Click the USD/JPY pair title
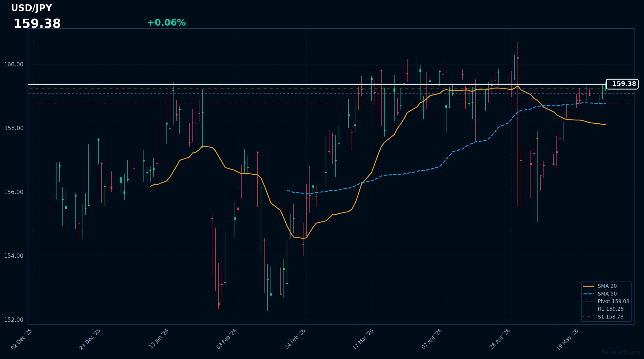This screenshot has width=644, height=359. point(31,8)
